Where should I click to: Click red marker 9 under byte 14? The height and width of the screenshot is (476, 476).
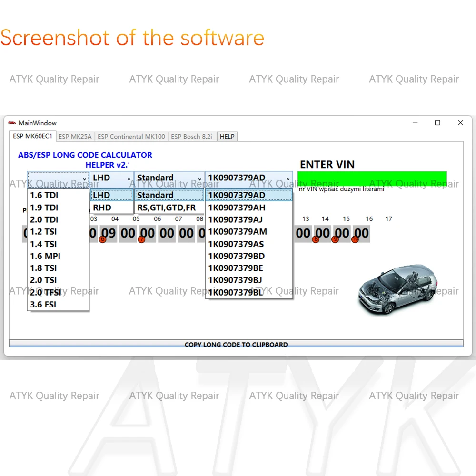point(335,239)
